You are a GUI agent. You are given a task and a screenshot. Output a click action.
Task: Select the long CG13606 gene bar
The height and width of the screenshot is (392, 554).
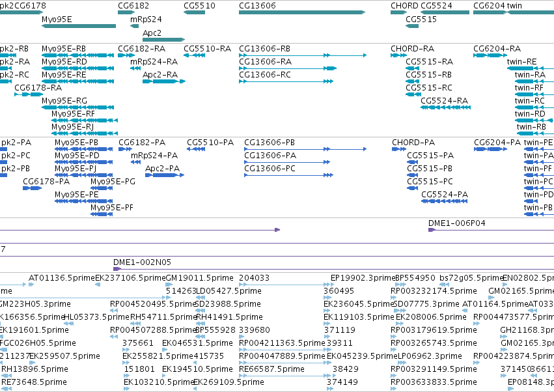(302, 12)
